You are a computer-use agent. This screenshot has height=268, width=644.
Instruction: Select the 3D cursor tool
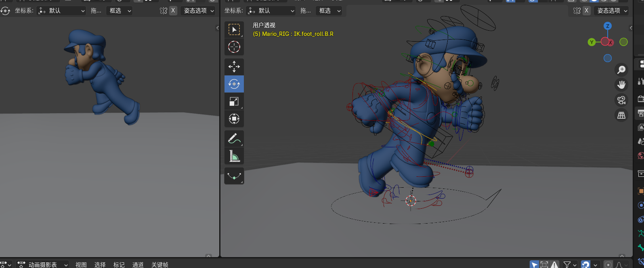click(x=234, y=47)
